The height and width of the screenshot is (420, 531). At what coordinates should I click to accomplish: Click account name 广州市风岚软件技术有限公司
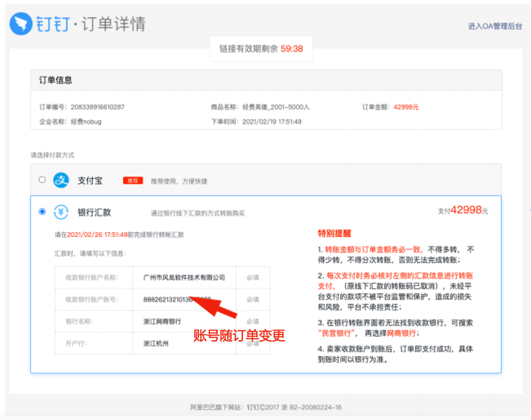pyautogui.click(x=184, y=277)
